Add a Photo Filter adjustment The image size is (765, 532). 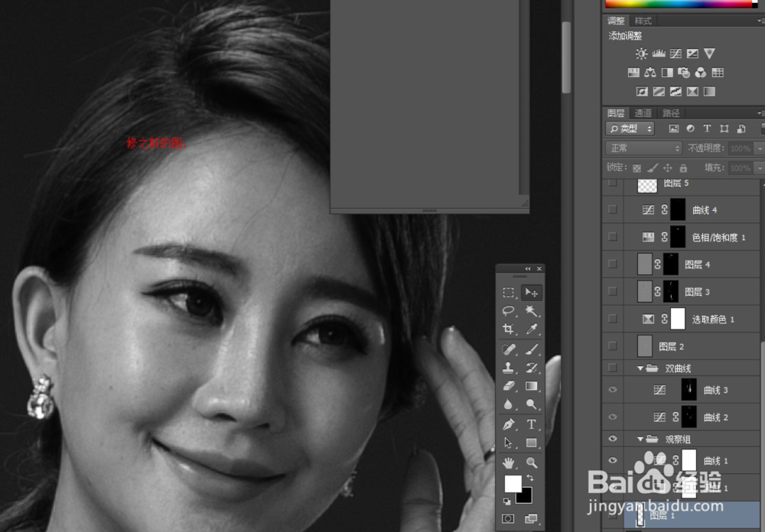pyautogui.click(x=684, y=73)
